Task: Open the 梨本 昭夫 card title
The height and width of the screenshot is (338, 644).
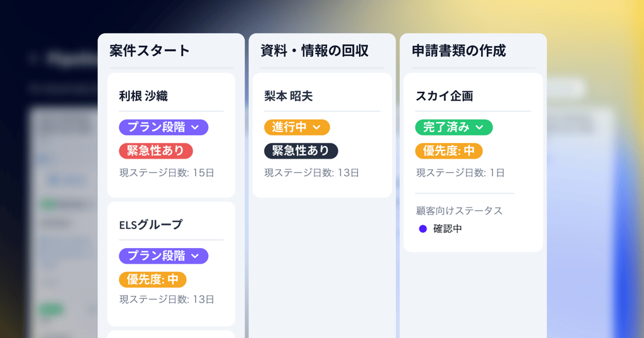Action: click(x=289, y=96)
